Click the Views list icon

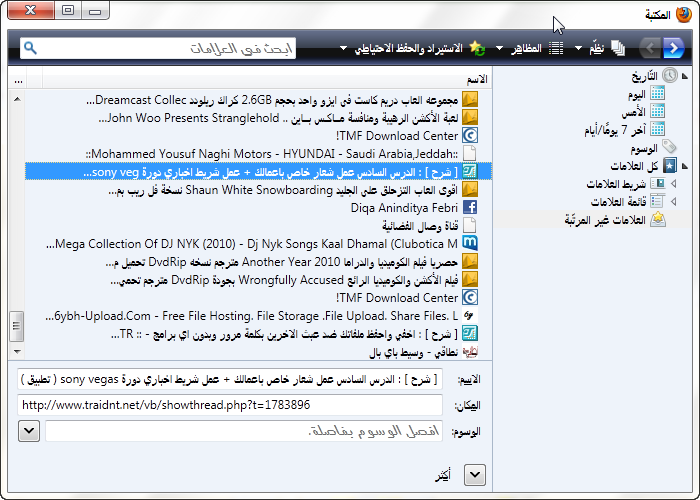tap(555, 48)
